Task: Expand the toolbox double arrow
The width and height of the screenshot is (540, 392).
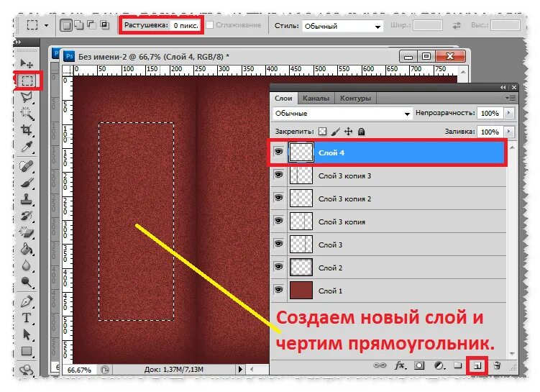Action: (18, 42)
